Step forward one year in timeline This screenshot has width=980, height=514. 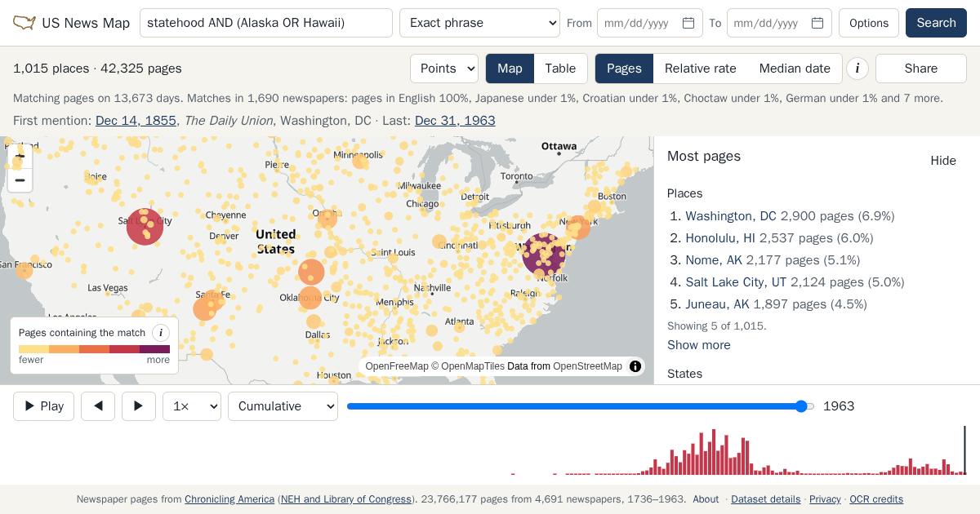(x=139, y=406)
